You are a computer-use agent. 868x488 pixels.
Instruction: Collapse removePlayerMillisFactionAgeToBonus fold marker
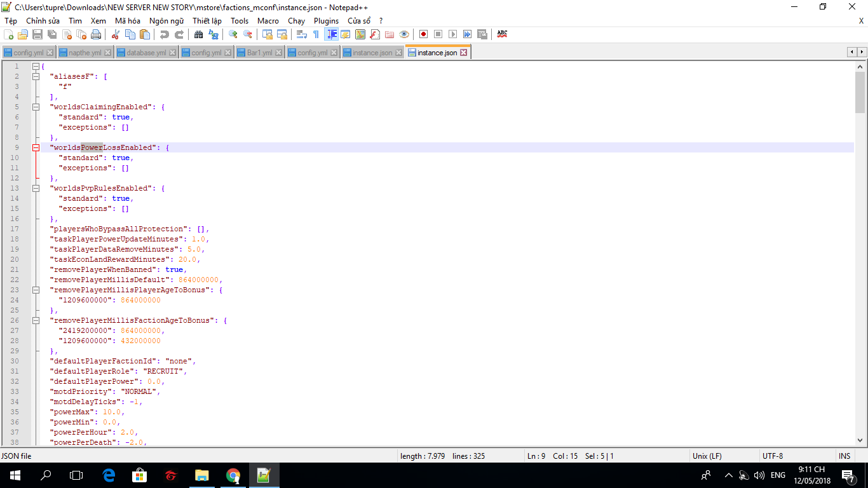[x=36, y=320]
